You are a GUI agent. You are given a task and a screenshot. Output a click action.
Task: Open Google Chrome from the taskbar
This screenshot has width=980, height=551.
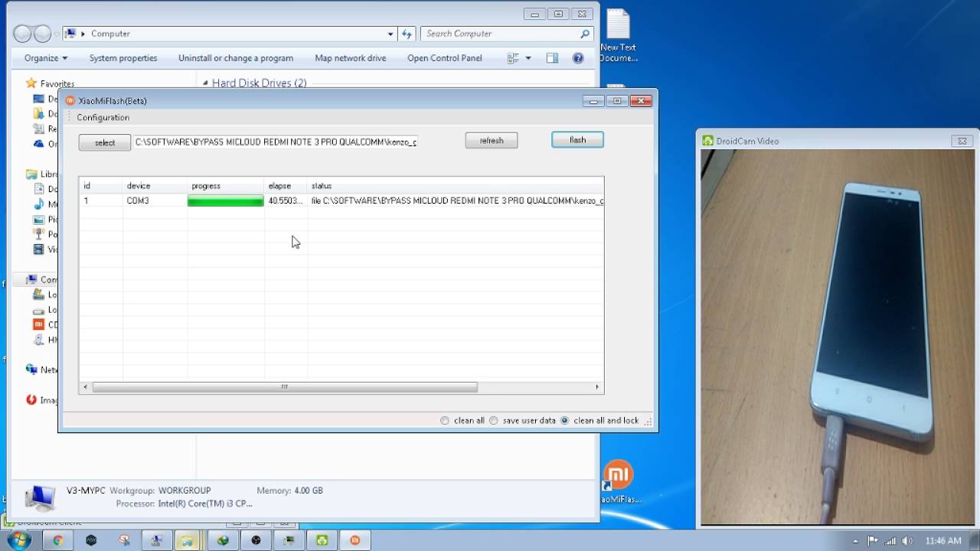tap(57, 540)
